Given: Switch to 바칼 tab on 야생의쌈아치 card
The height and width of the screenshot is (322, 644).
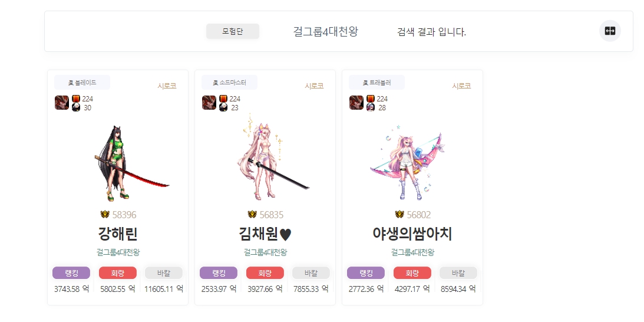Looking at the screenshot, I should (x=458, y=273).
